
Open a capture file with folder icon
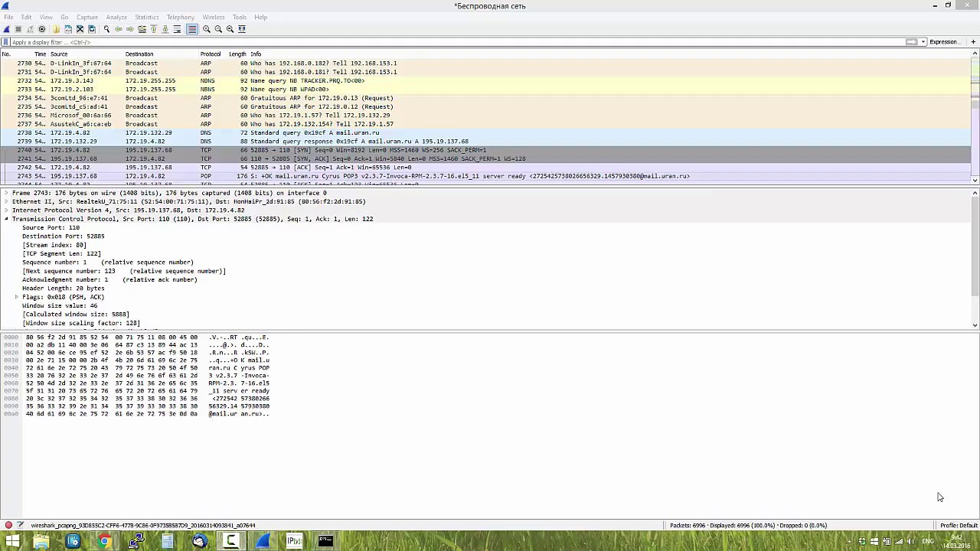click(56, 29)
